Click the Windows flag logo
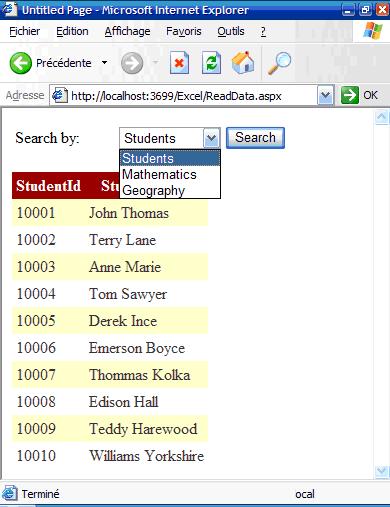 (x=373, y=31)
